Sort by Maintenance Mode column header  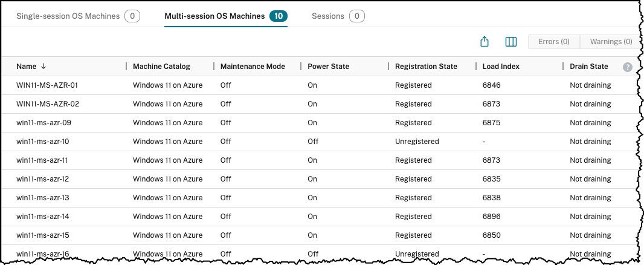(x=253, y=67)
